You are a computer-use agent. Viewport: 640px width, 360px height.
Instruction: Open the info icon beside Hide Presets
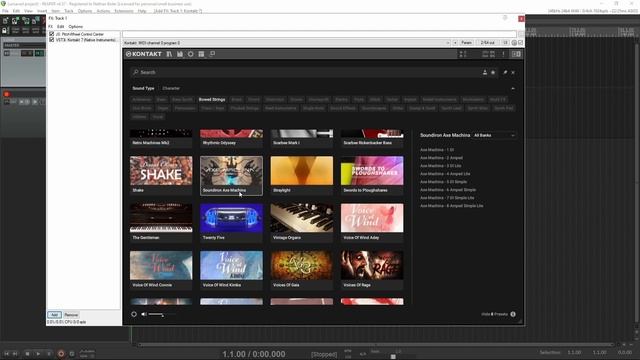pos(513,314)
